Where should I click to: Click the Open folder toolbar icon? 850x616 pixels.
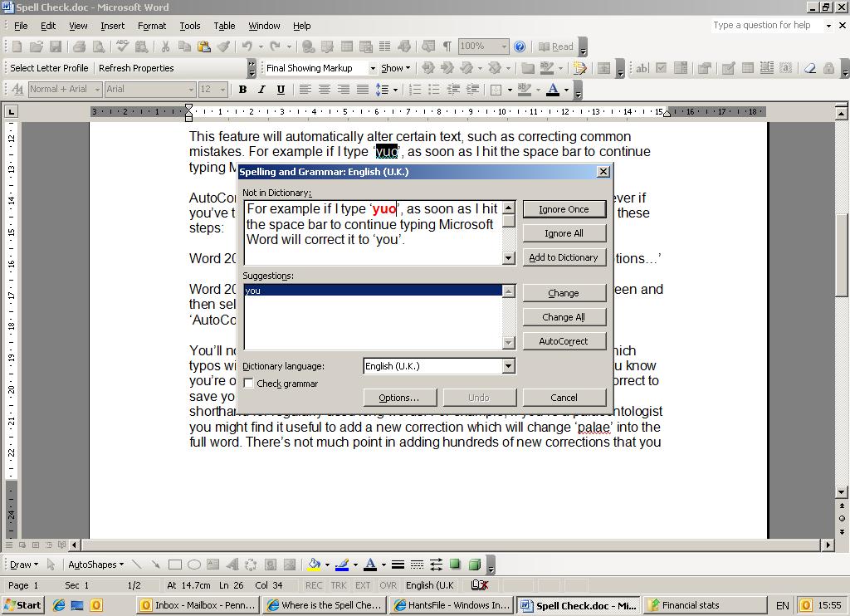(x=37, y=46)
